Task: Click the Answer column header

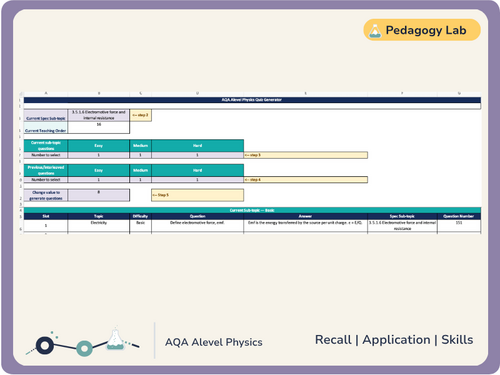Action: (305, 216)
